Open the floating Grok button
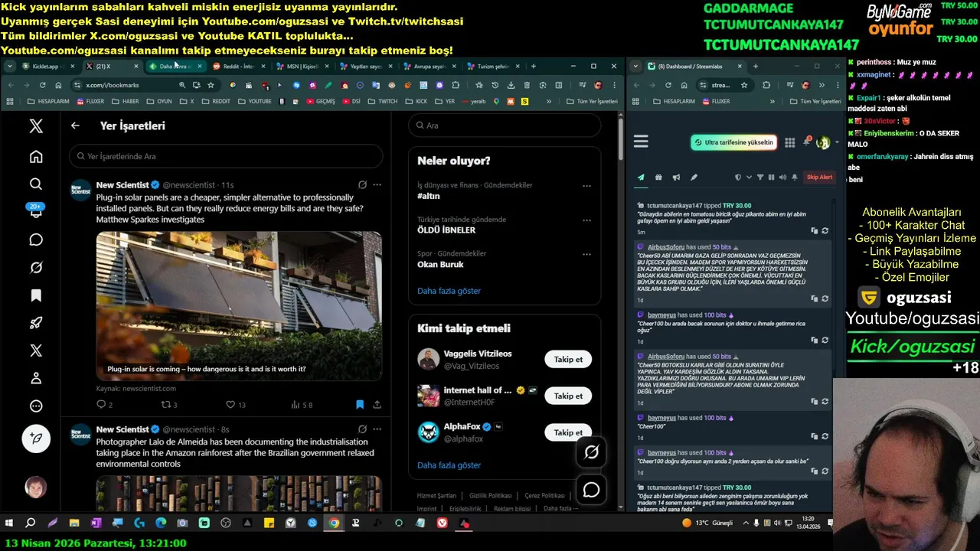 click(x=591, y=452)
